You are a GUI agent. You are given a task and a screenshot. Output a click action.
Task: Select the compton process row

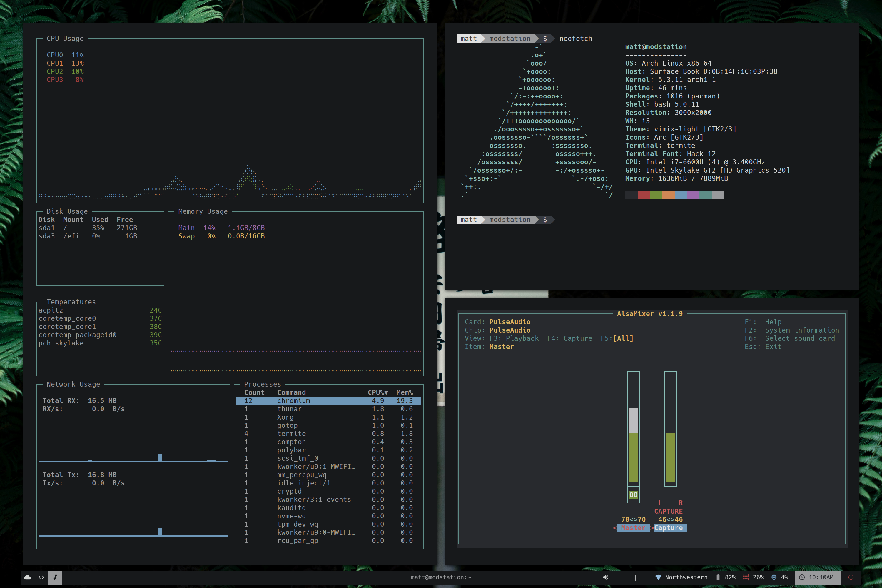click(328, 442)
